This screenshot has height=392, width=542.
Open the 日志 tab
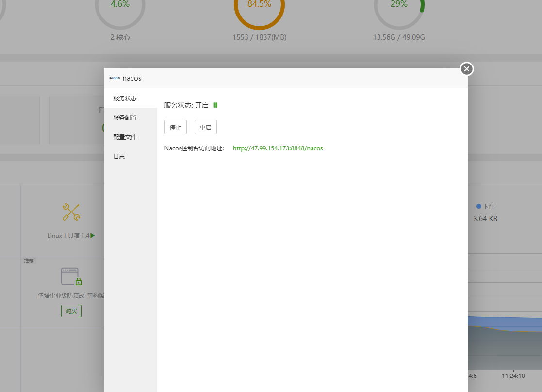[x=131, y=156]
